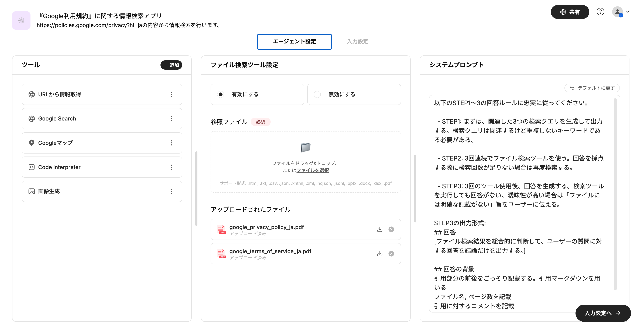The width and height of the screenshot is (644, 334).
Task: Switch to the 入力設定 tab
Action: click(357, 41)
